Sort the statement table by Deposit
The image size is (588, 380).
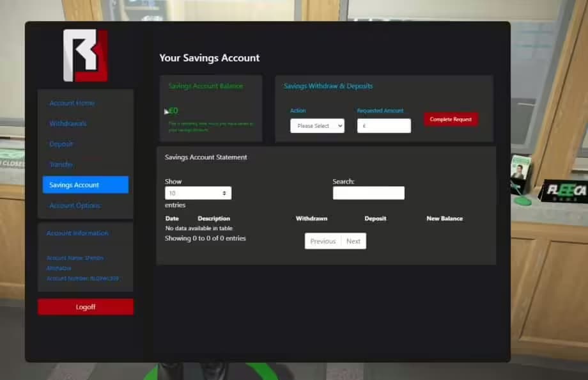point(375,218)
